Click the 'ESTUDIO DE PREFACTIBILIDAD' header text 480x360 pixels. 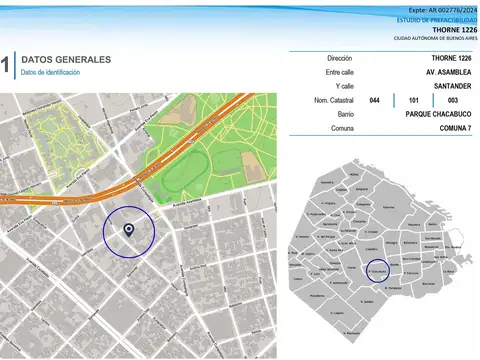tap(437, 20)
